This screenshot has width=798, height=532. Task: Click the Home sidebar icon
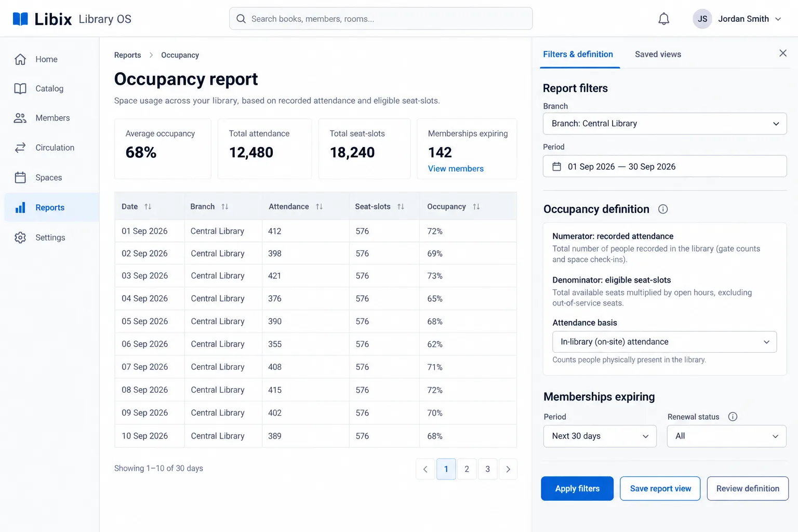coord(20,59)
